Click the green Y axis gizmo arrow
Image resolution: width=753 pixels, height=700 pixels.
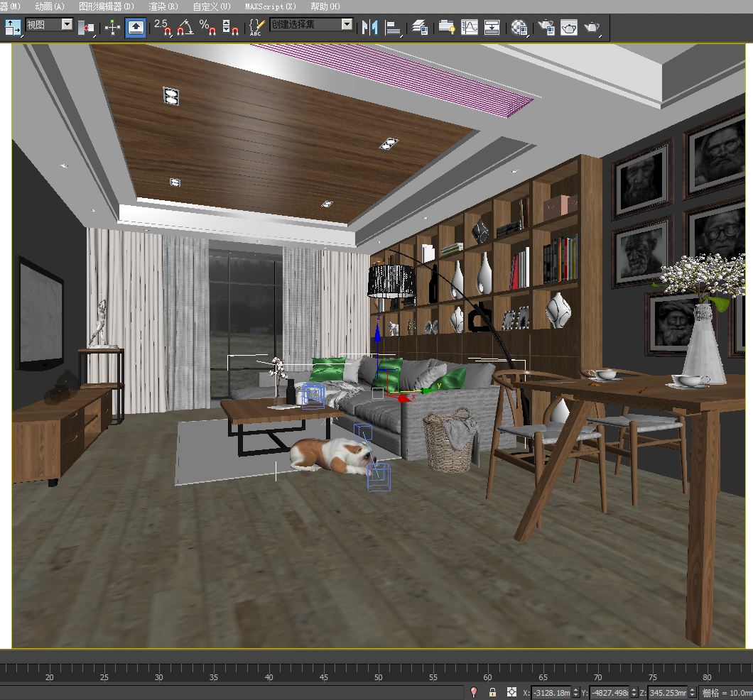[428, 390]
